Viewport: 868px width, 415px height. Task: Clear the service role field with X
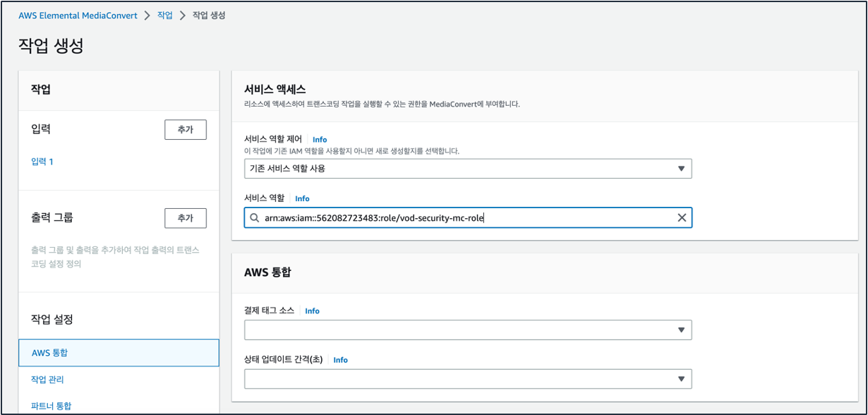coord(682,217)
